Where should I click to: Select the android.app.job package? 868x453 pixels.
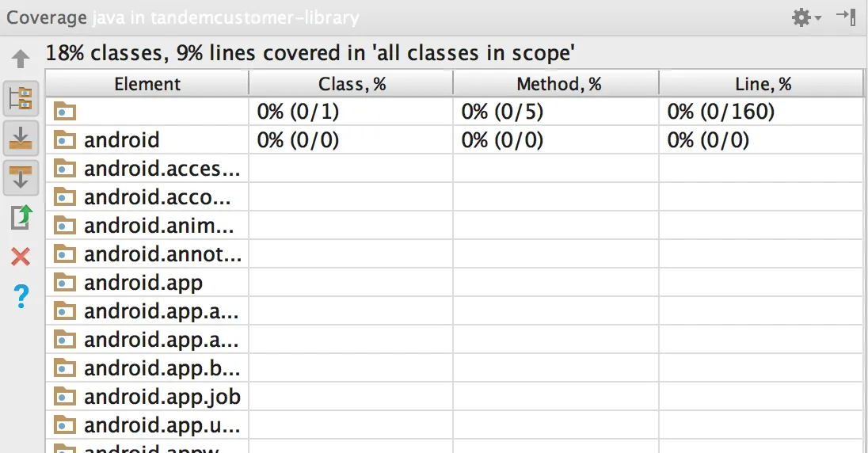pyautogui.click(x=162, y=396)
